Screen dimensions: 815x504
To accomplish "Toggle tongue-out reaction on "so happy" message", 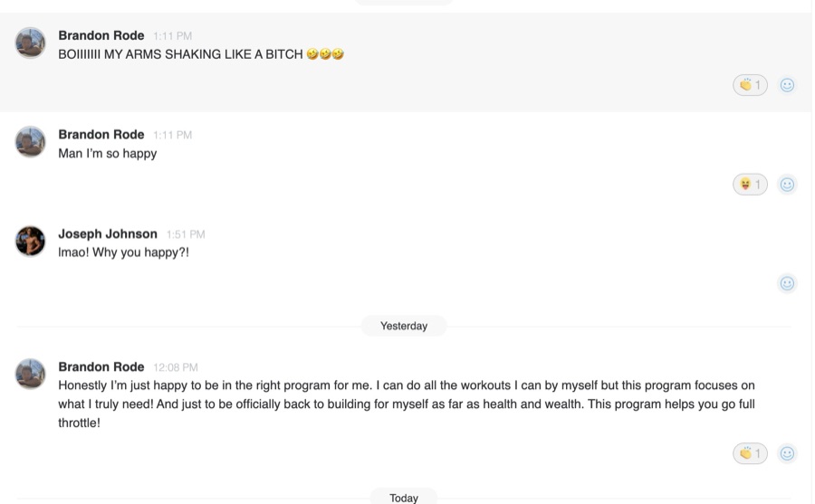I will 750,185.
